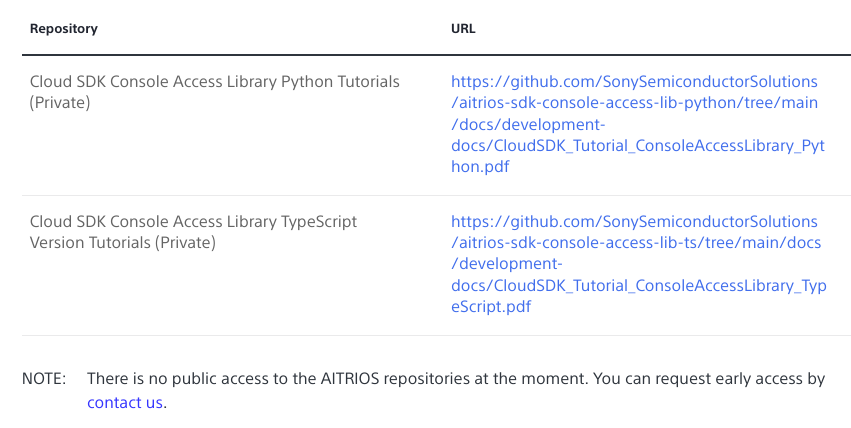The image size is (851, 428).
Task: Click 'Cloud SDK Console Access Library TypeScript' cell
Action: (x=193, y=232)
